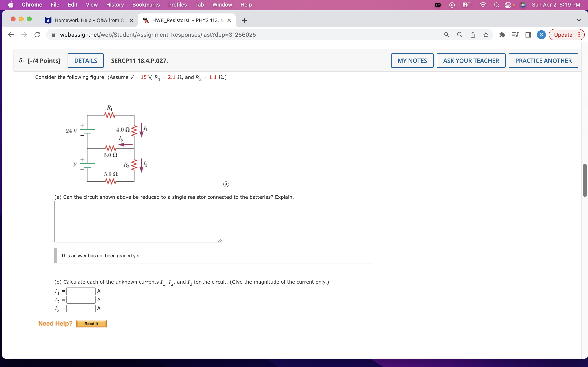Viewport: 588px width, 367px height.
Task: Bookmark this page with the star icon
Action: (486, 34)
